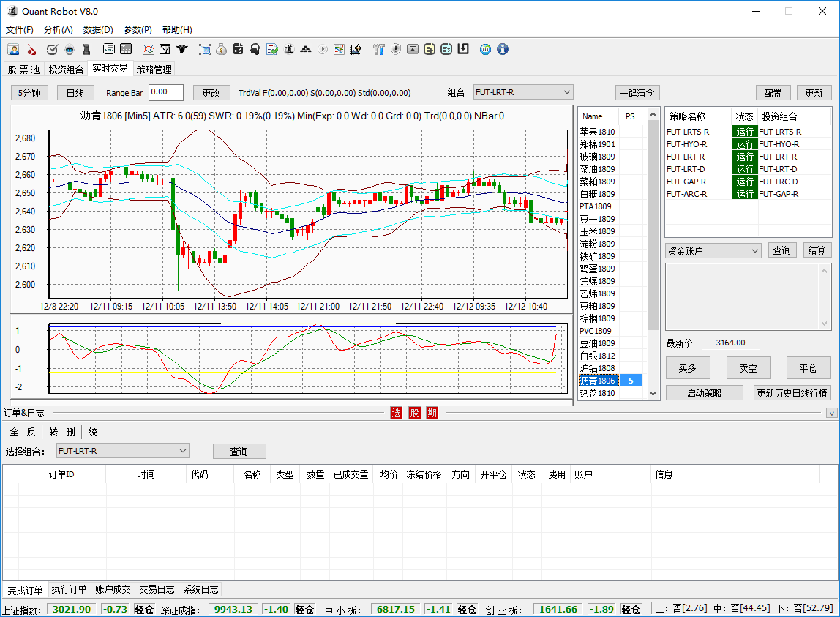840x617 pixels.
Task: Click the bull head toolbar icon
Action: pyautogui.click(x=182, y=49)
